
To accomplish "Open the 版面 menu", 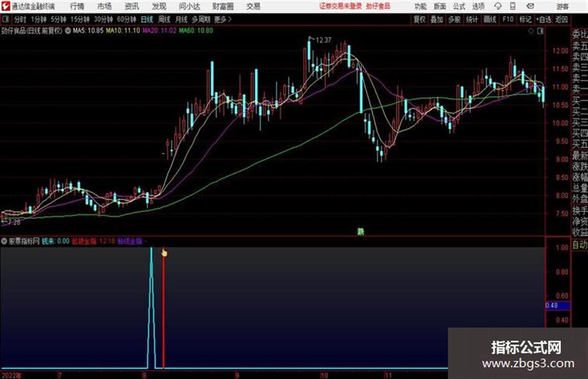I will tap(439, 6).
